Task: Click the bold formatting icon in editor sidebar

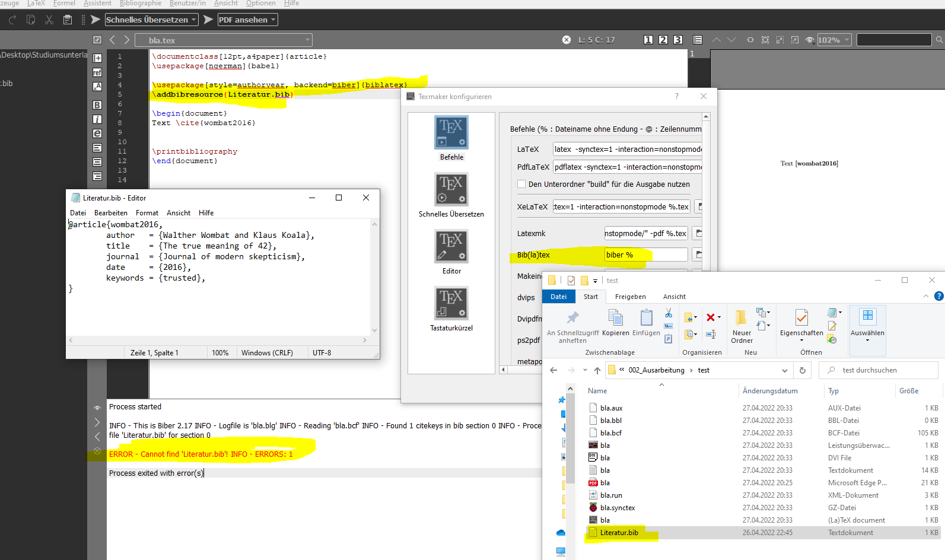Action: tap(97, 105)
